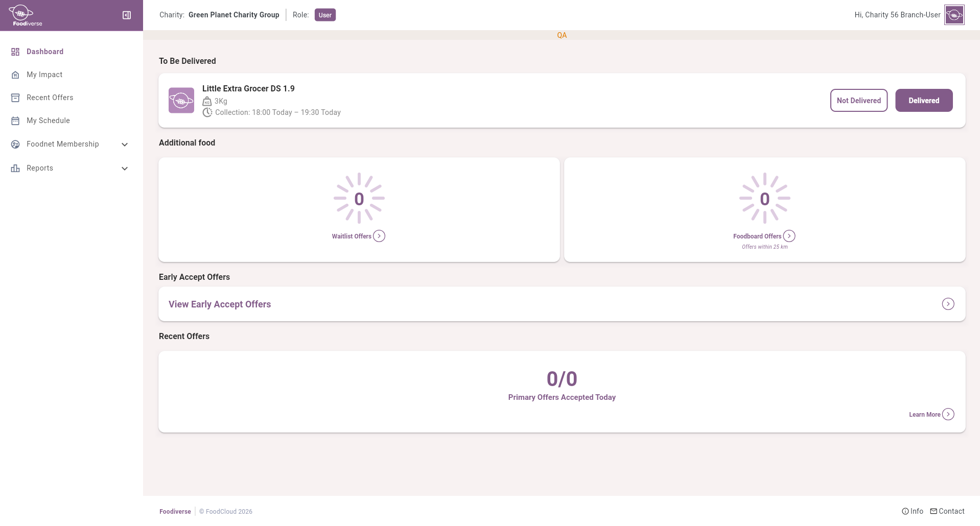The image size is (980, 526).
Task: Click the Recent Offers archive icon
Action: point(15,98)
